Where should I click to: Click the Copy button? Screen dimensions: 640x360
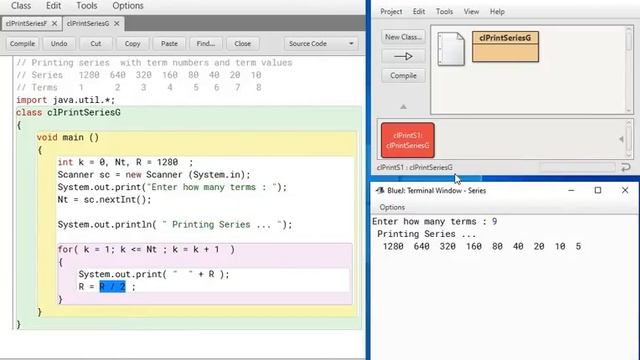pyautogui.click(x=133, y=44)
